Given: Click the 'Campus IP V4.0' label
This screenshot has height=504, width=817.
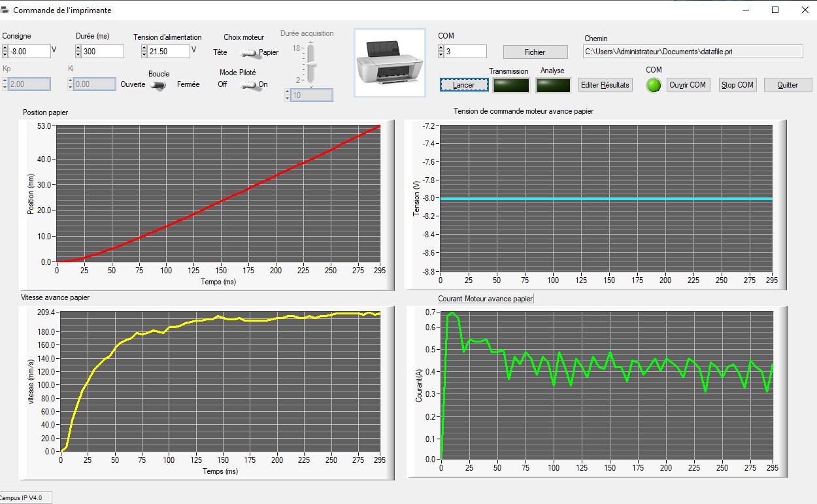Looking at the screenshot, I should point(21,498).
